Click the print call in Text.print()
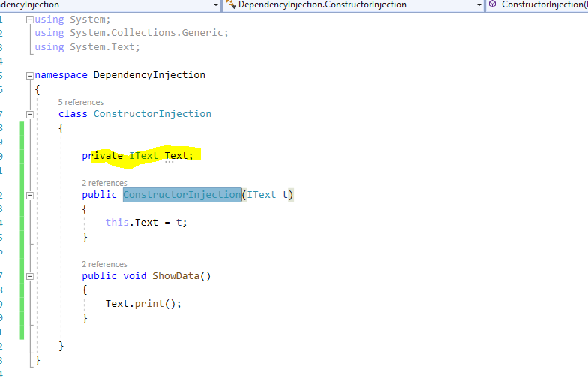Screen dimensions: 588x387 click(149, 303)
